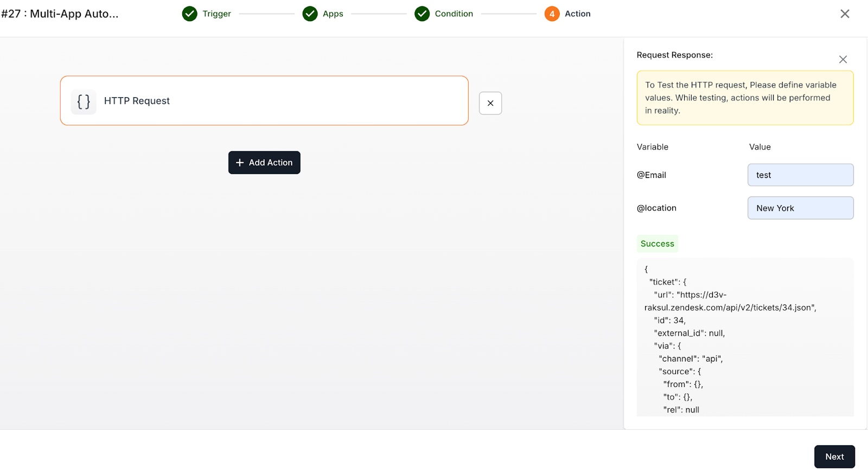Click the @location field containing New York
The width and height of the screenshot is (868, 476).
pos(800,208)
